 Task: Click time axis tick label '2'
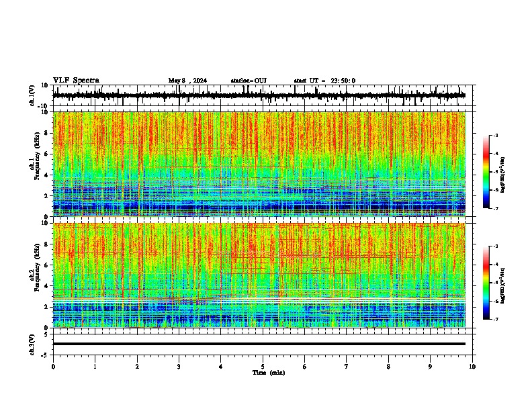pyautogui.click(x=137, y=367)
